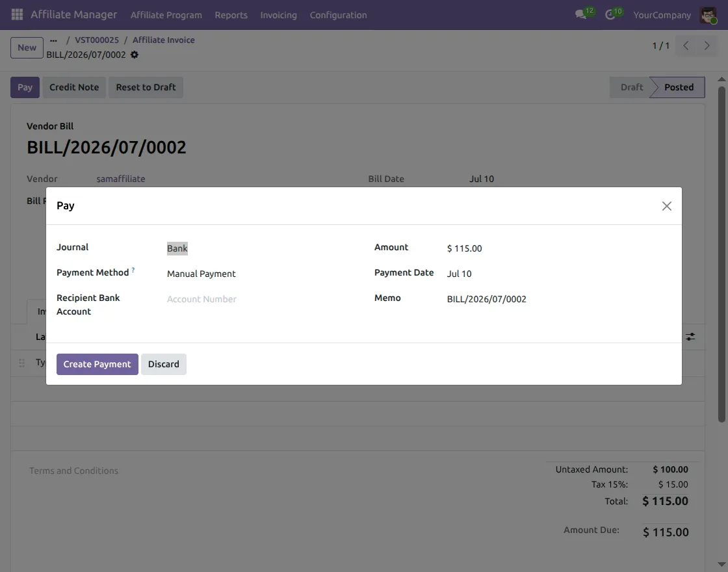Open the gear actions menu beside bill number
728x572 pixels.
point(134,55)
